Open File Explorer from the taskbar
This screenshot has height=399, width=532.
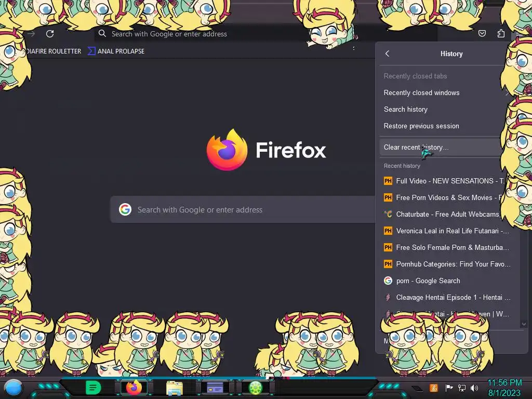coord(175,388)
